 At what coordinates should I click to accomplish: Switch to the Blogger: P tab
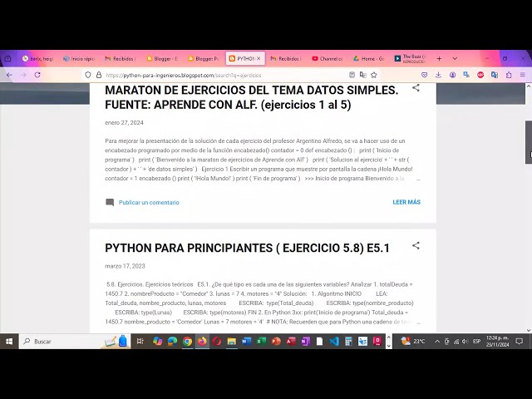203,59
